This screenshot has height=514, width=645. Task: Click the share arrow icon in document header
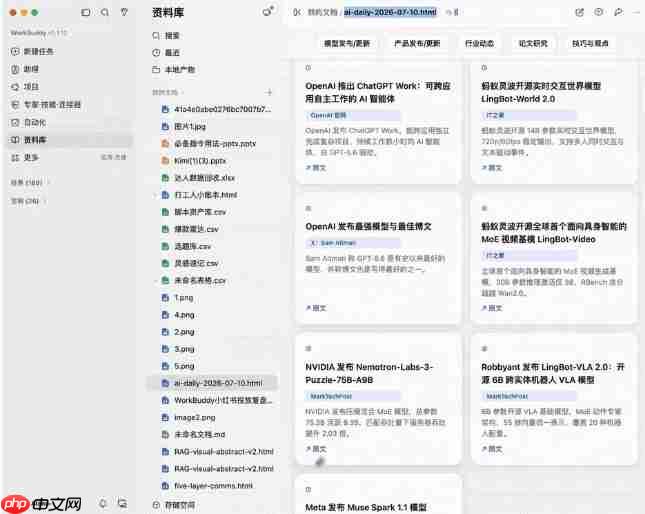click(x=618, y=12)
